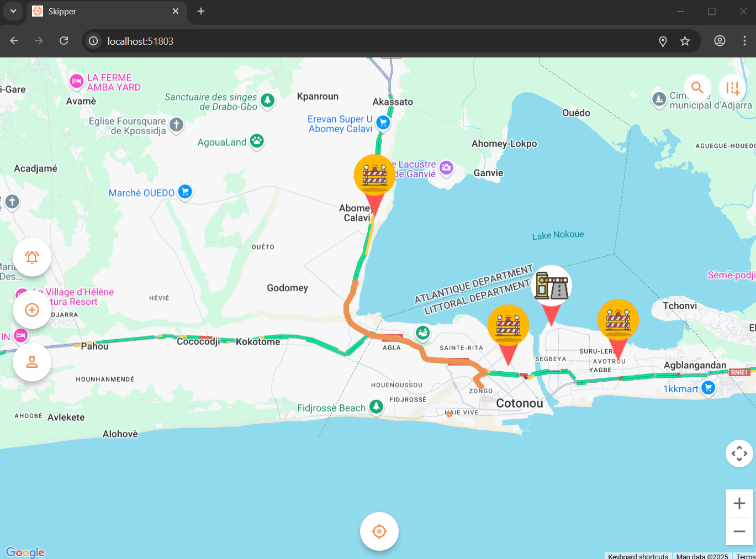756x559 pixels.
Task: Click the orange search magnifier button
Action: click(697, 88)
